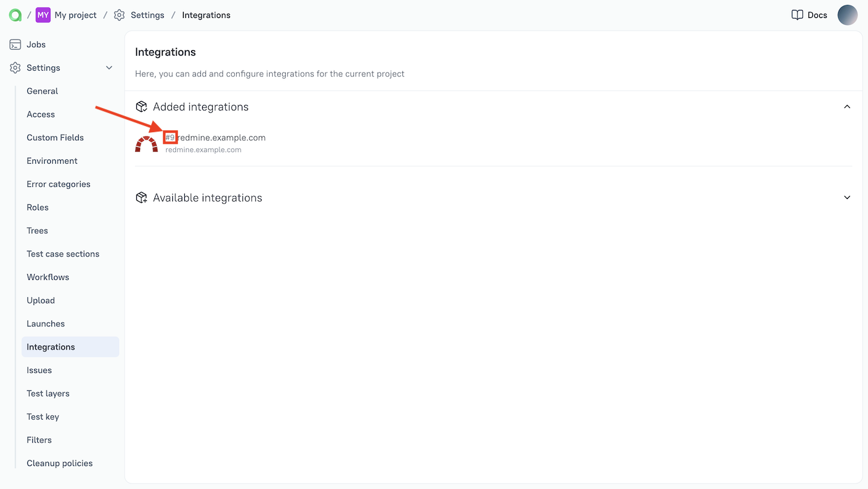This screenshot has width=868, height=489.
Task: Collapse the Added integrations section
Action: pos(847,106)
